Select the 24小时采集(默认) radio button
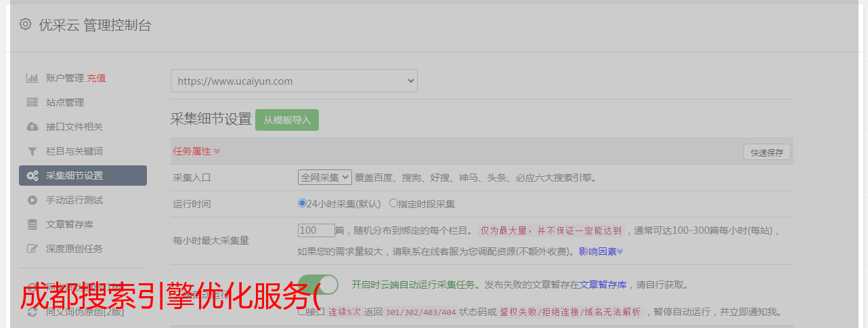 [x=302, y=203]
